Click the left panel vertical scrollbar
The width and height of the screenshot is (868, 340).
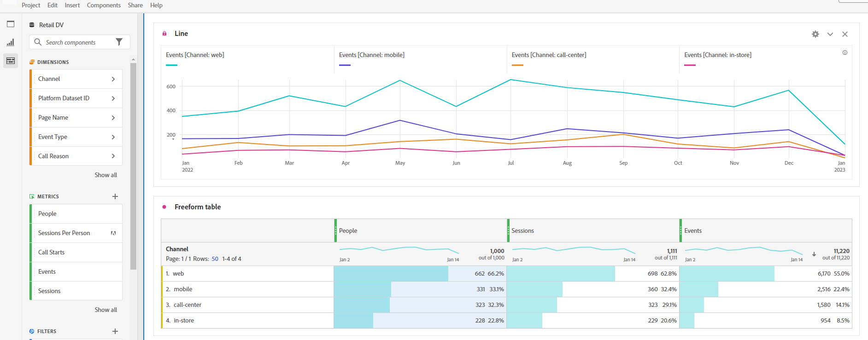click(134, 166)
